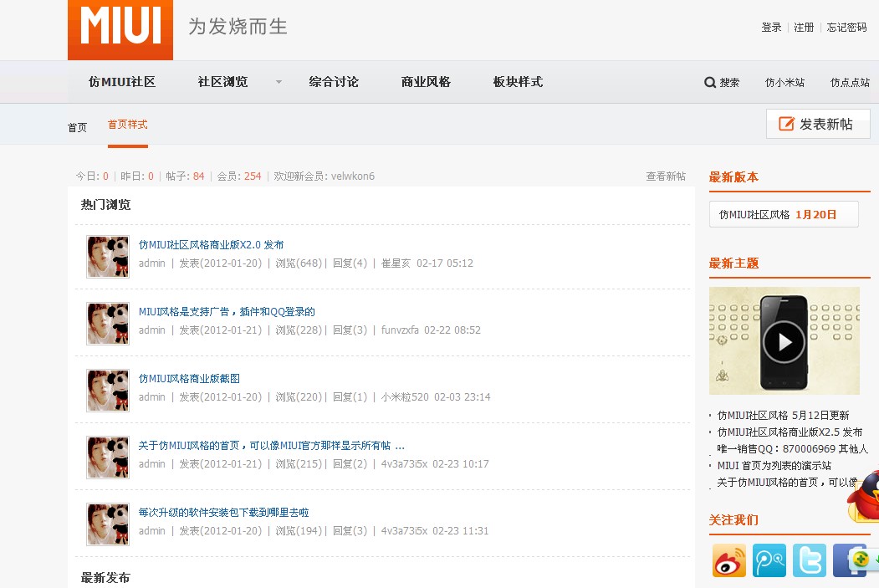
Task: Go to 综合讨论 section
Action: point(334,82)
